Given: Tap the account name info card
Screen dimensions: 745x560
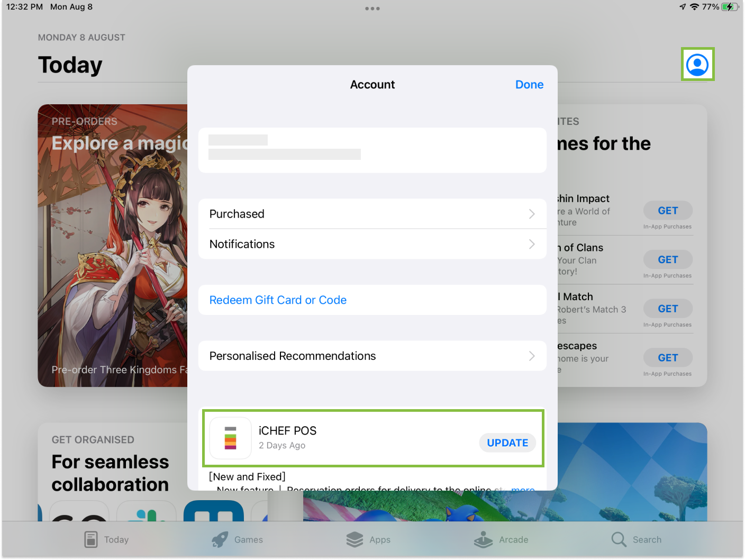Looking at the screenshot, I should click(x=372, y=150).
